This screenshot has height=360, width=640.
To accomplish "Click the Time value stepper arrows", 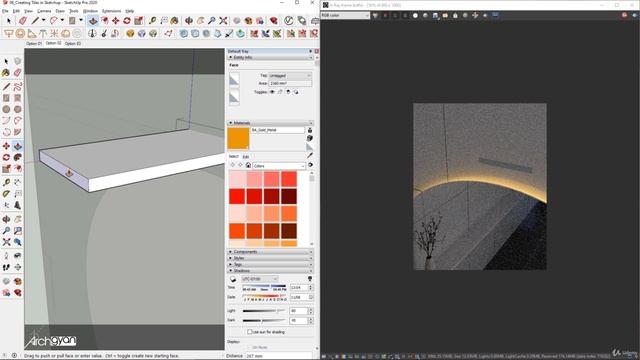I will (311, 288).
